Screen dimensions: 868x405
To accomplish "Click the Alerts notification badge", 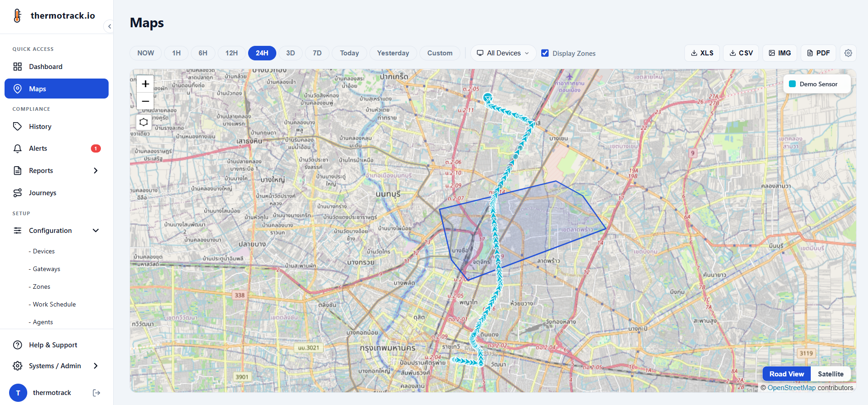I will (96, 148).
